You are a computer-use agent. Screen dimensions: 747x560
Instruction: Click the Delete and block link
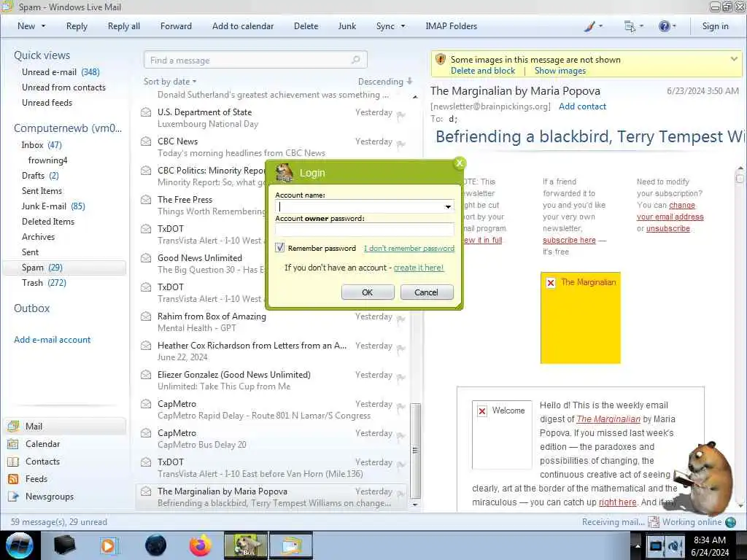pyautogui.click(x=483, y=71)
